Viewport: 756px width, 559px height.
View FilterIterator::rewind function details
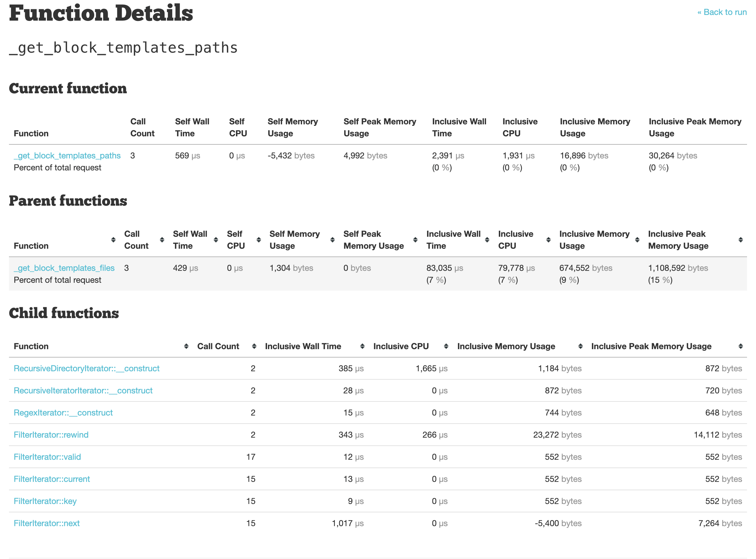pyautogui.click(x=51, y=435)
